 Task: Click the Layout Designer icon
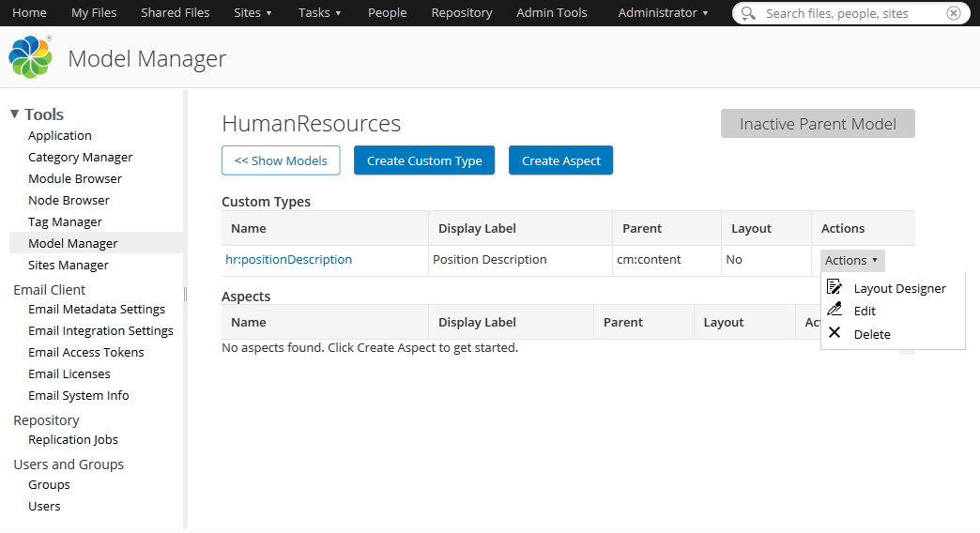pyautogui.click(x=835, y=287)
